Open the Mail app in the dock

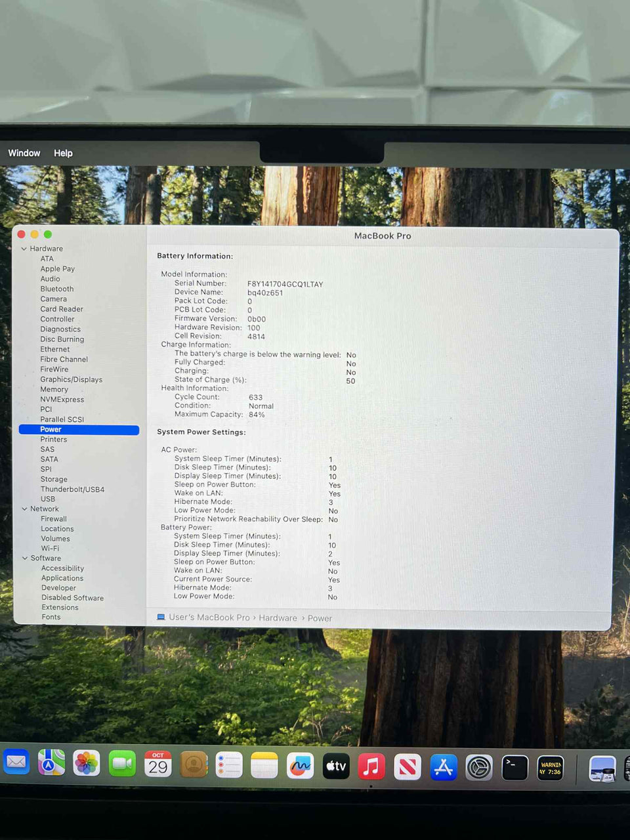point(16,763)
